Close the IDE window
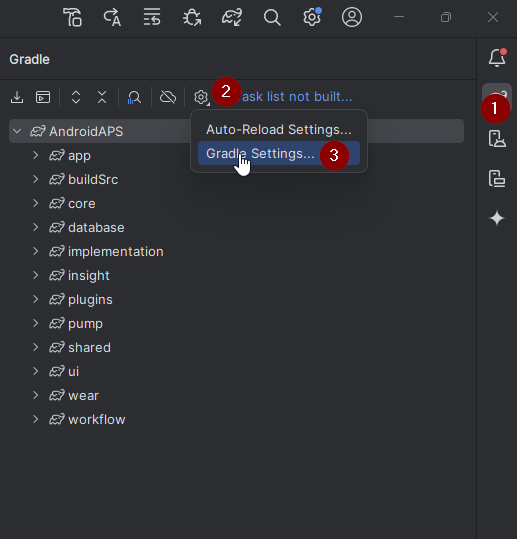Image resolution: width=517 pixels, height=539 pixels. [x=493, y=17]
